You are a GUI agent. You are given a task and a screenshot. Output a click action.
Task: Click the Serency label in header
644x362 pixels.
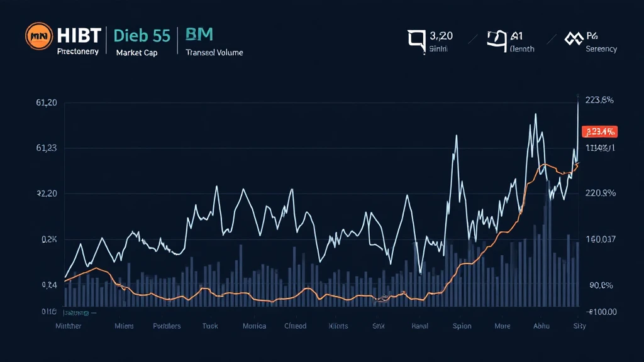601,49
